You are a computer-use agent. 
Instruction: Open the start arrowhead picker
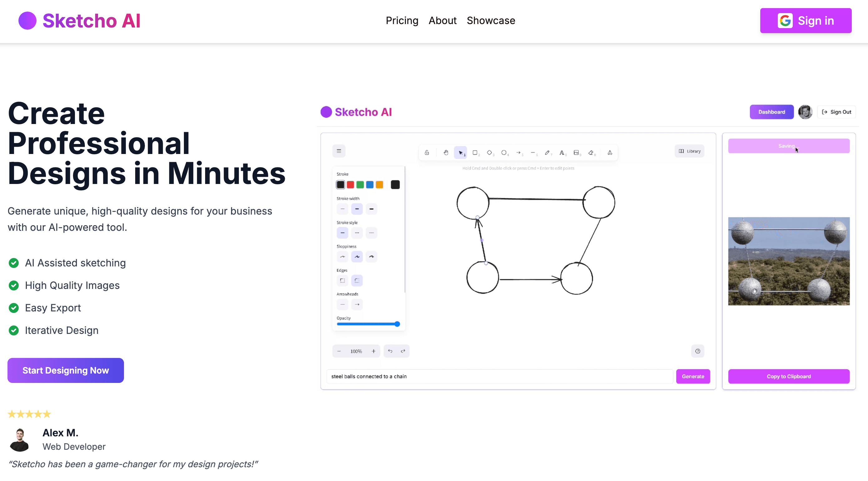coord(342,305)
